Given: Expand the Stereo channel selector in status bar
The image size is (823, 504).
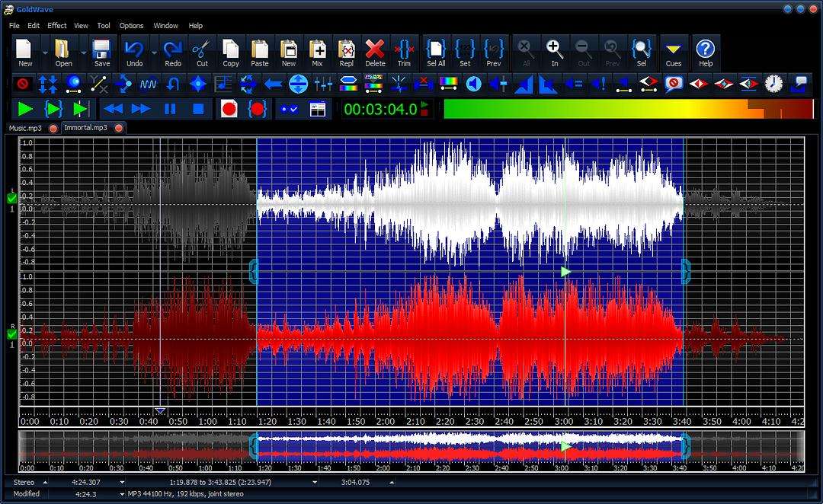Looking at the screenshot, I should tap(45, 482).
